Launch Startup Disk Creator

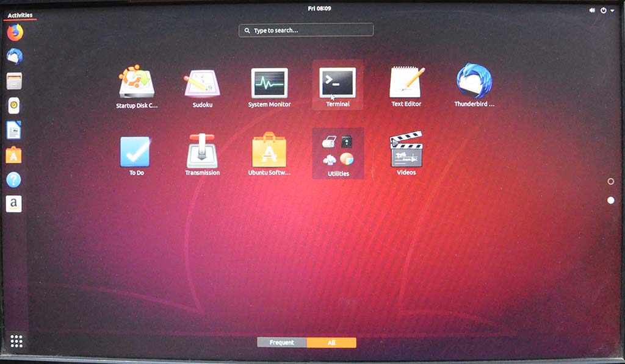pyautogui.click(x=137, y=87)
